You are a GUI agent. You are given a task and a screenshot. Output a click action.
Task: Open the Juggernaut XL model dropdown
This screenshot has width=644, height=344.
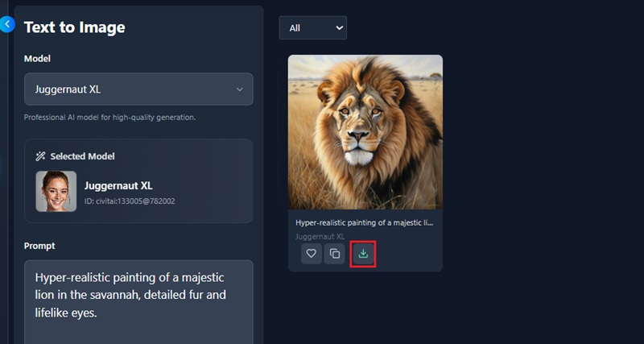pyautogui.click(x=138, y=89)
